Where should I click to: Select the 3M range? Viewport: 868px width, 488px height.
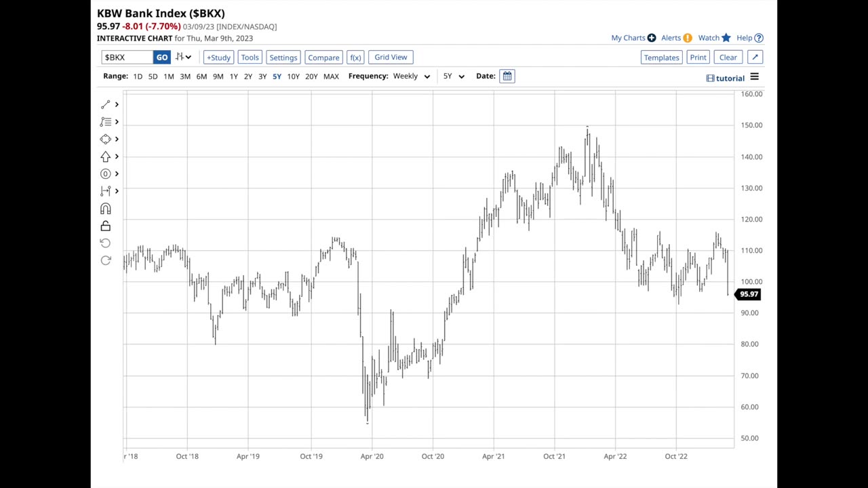tap(185, 77)
